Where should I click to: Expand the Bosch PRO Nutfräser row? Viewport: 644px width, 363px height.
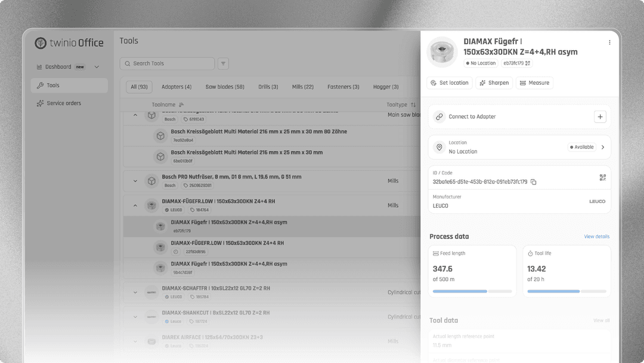pyautogui.click(x=135, y=181)
